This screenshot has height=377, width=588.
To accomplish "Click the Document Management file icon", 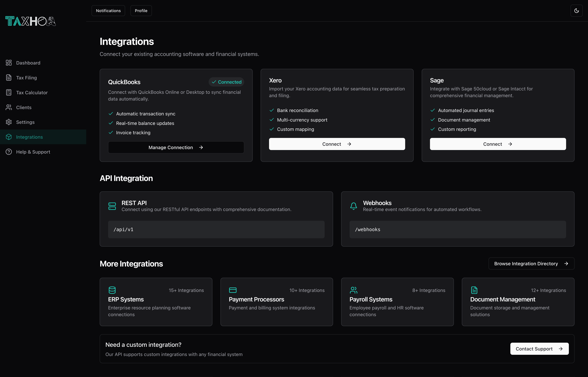I will (474, 290).
